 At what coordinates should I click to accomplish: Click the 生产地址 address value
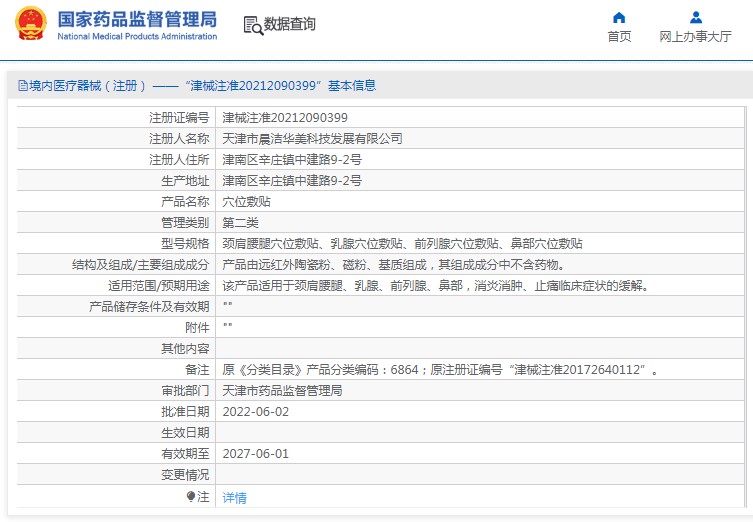(x=292, y=181)
